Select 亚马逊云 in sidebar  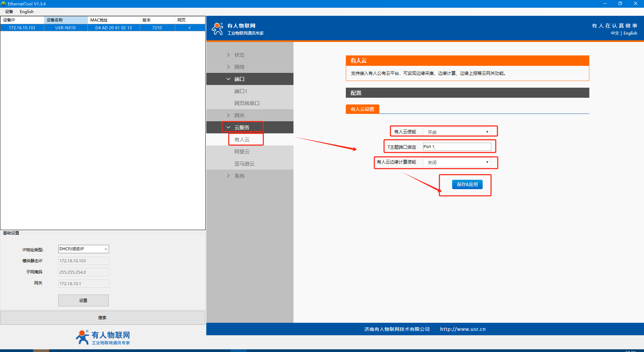click(x=244, y=164)
